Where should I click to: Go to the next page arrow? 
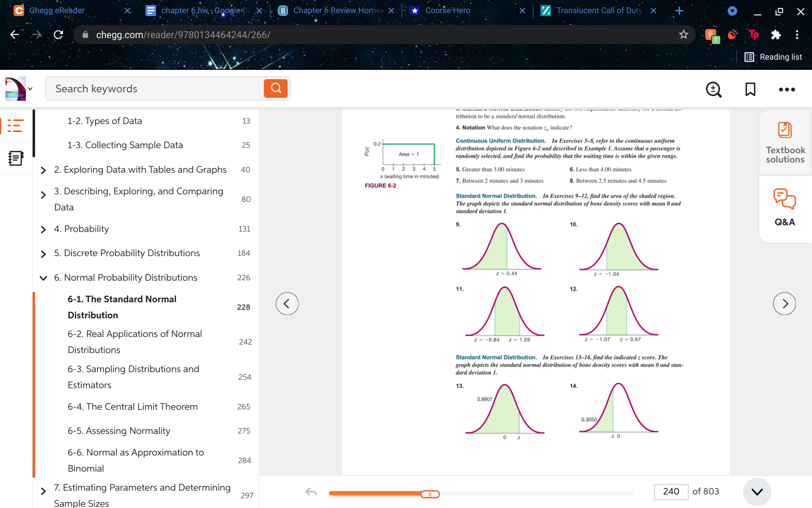point(785,304)
